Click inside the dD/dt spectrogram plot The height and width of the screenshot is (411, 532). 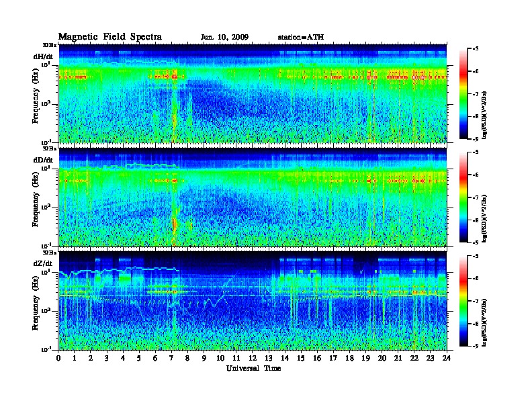(253, 197)
